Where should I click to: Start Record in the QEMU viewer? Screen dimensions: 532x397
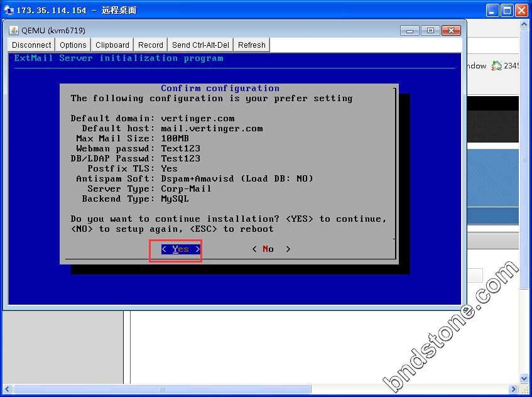(151, 45)
